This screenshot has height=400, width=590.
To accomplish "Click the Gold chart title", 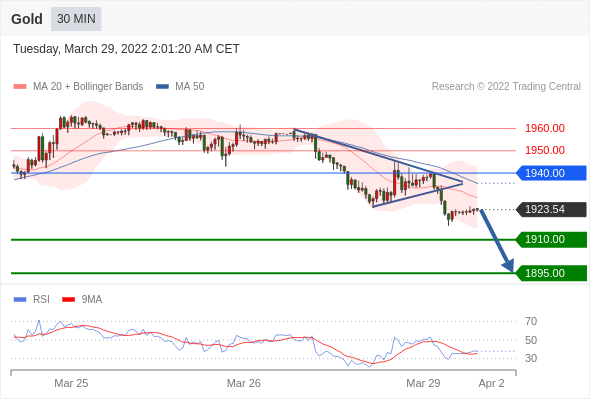I will pos(27,19).
